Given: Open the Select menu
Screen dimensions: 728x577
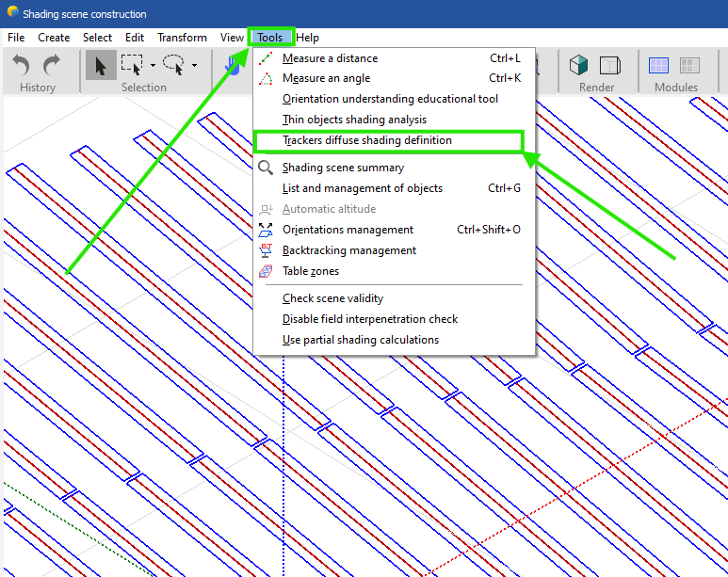Looking at the screenshot, I should coord(98,38).
